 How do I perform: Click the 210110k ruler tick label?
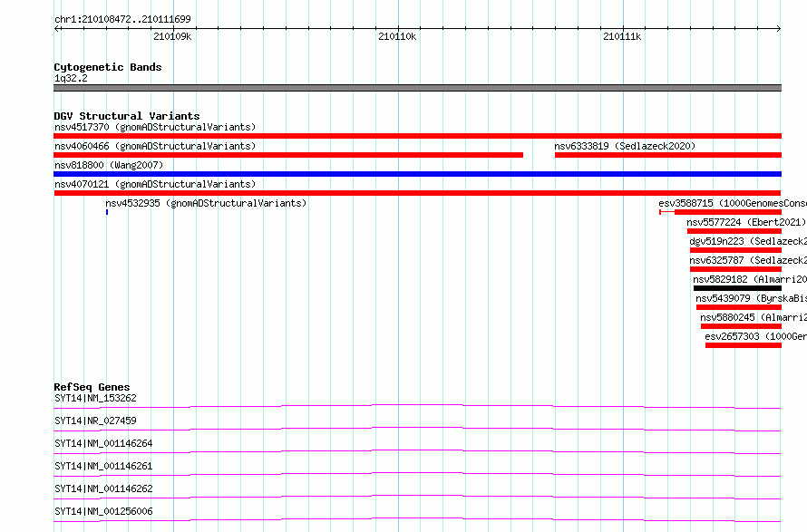click(x=397, y=36)
